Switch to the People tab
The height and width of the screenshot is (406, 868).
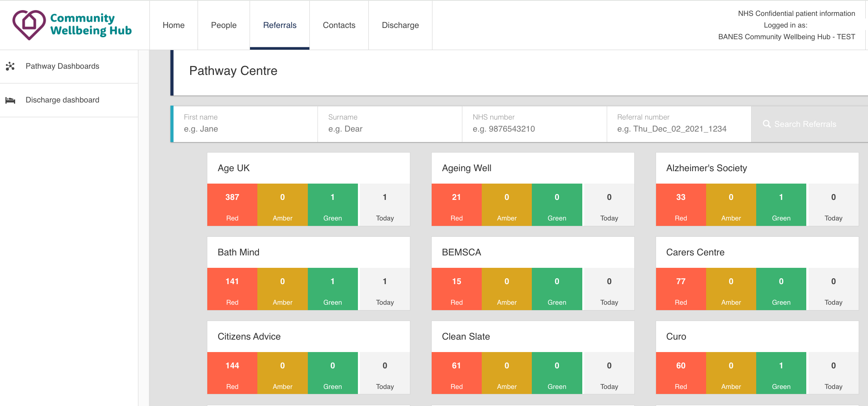224,25
